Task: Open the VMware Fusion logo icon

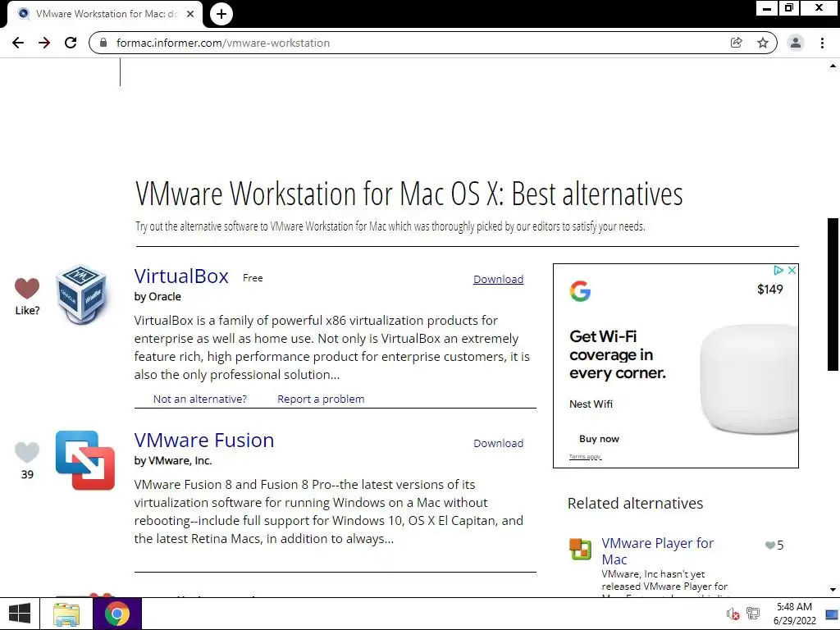Action: click(85, 460)
